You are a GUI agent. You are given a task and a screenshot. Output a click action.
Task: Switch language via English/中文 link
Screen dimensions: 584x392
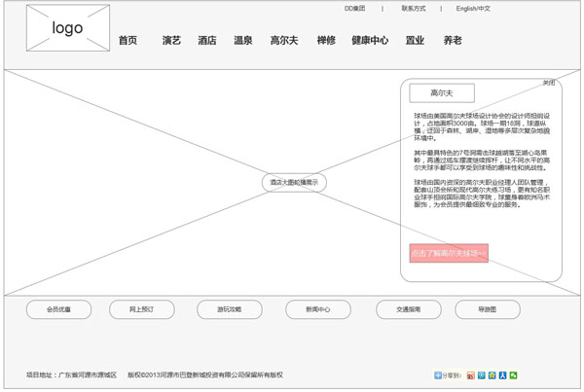[x=473, y=9]
